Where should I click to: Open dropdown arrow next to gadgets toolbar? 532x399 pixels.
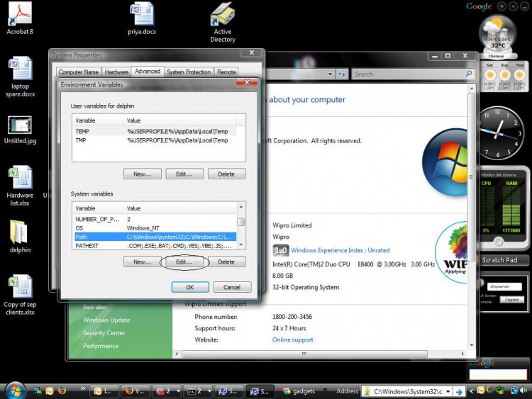pyautogui.click(x=325, y=389)
